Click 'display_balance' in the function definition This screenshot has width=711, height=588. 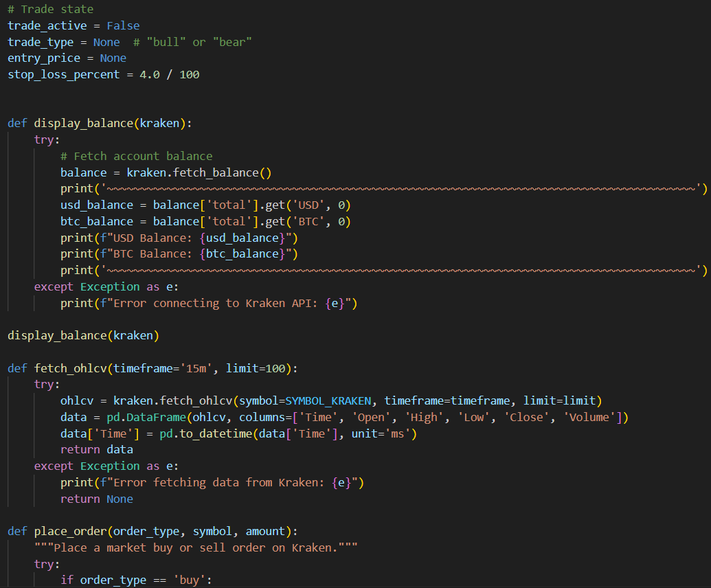coord(83,124)
